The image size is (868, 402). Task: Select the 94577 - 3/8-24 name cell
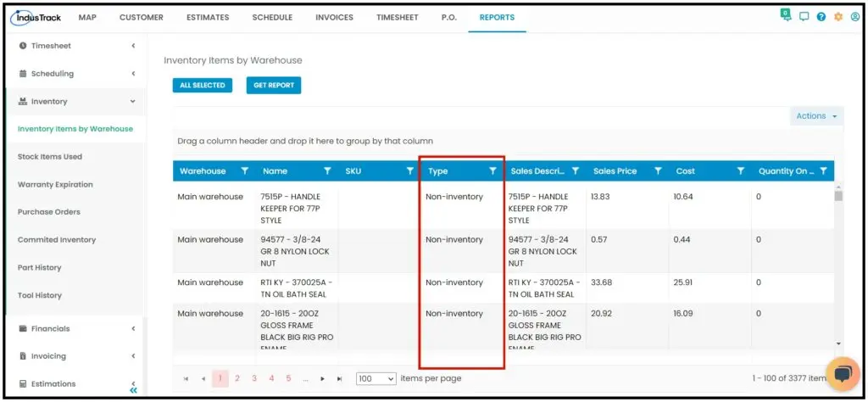[x=297, y=251]
